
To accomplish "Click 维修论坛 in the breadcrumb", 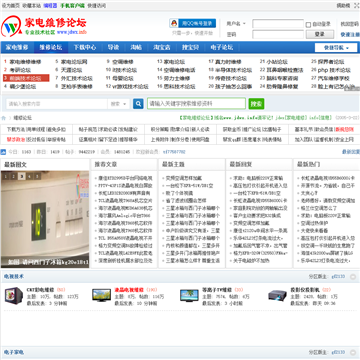I will pos(23,118).
